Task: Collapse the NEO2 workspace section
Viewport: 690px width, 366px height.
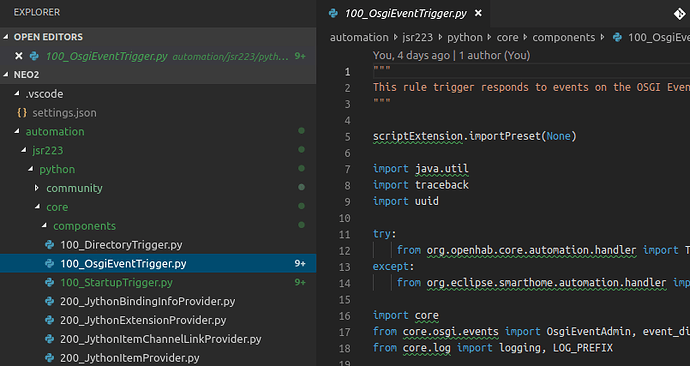Action: [x=6, y=74]
